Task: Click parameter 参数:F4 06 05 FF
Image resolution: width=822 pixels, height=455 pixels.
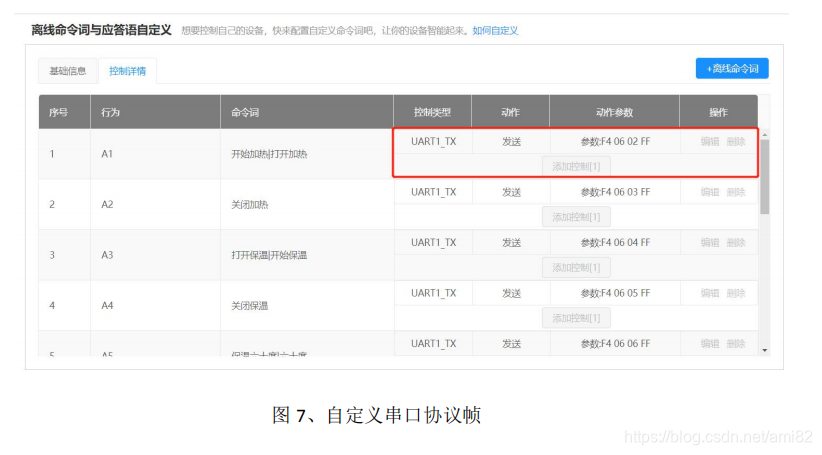Action: [615, 292]
